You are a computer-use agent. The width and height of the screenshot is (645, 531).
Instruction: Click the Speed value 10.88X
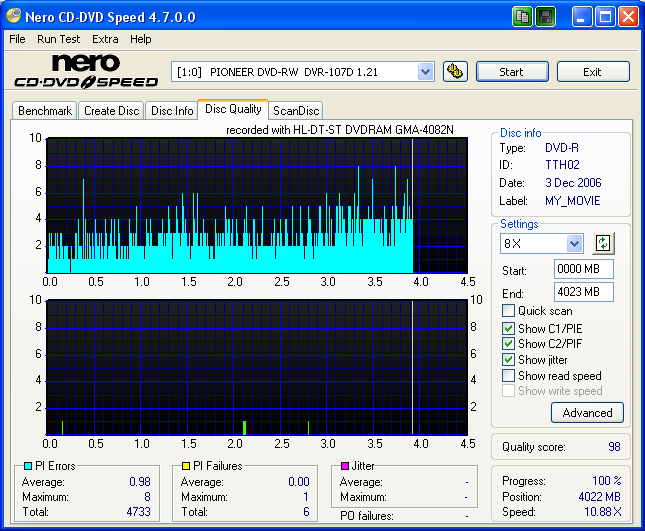603,512
